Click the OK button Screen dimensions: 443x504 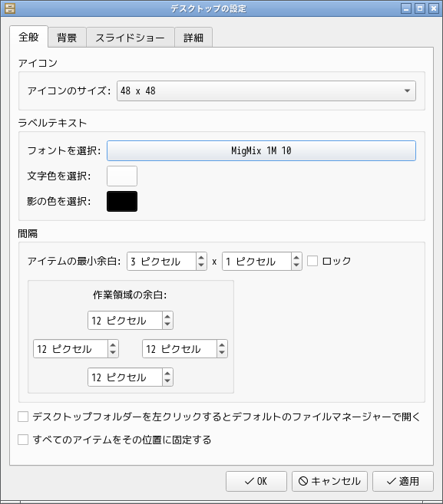256,481
